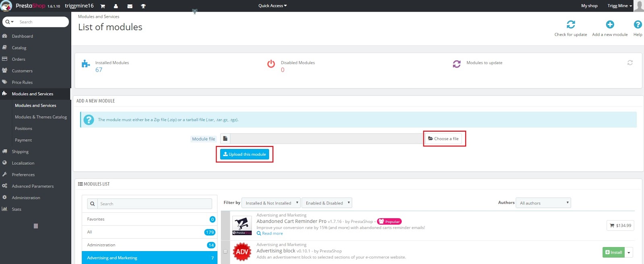Viewport: 644px width, 264px height.
Task: Open the shopping cart icon in header
Action: [x=103, y=6]
